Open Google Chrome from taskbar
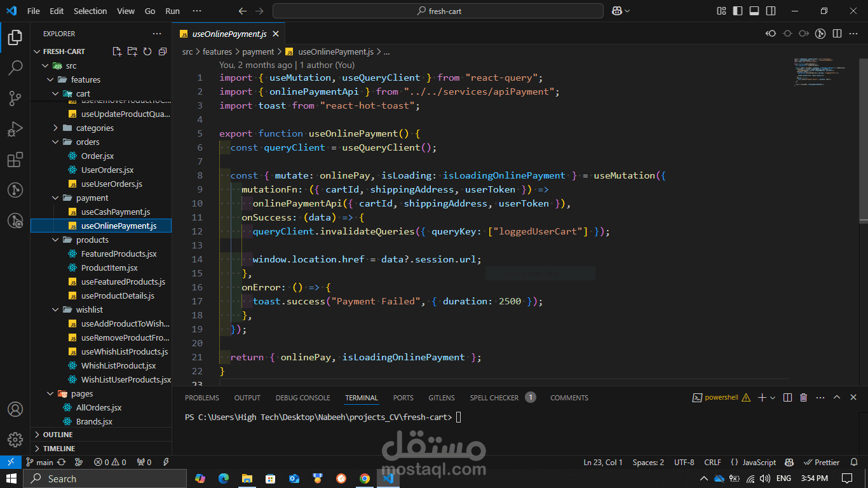868x488 pixels. click(x=364, y=478)
